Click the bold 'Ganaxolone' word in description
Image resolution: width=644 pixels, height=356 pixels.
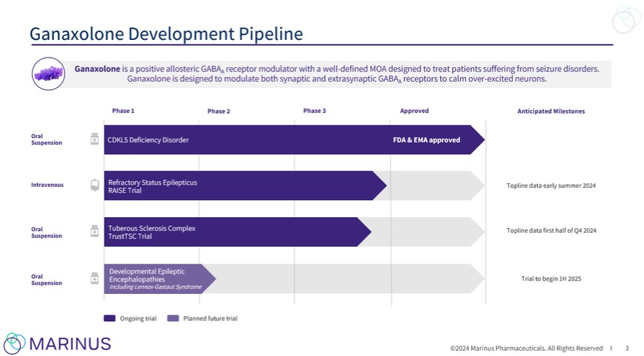97,69
